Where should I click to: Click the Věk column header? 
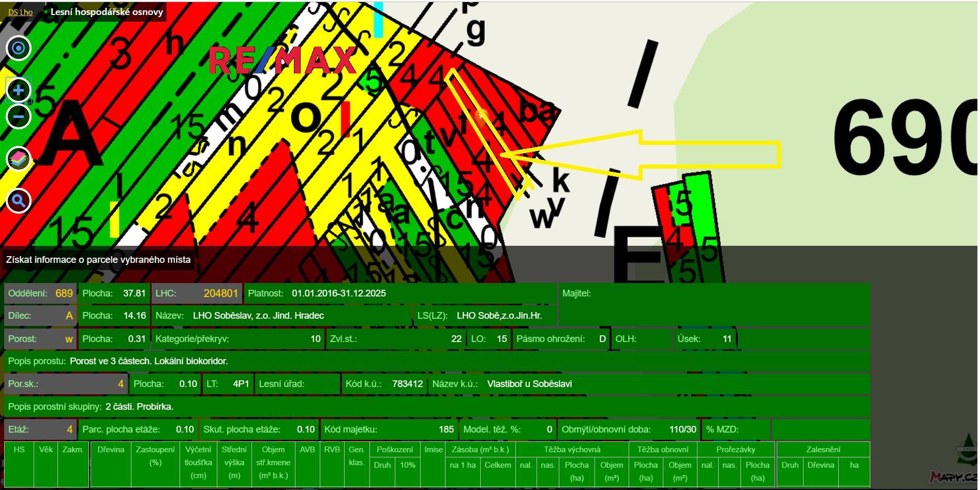[x=46, y=450]
